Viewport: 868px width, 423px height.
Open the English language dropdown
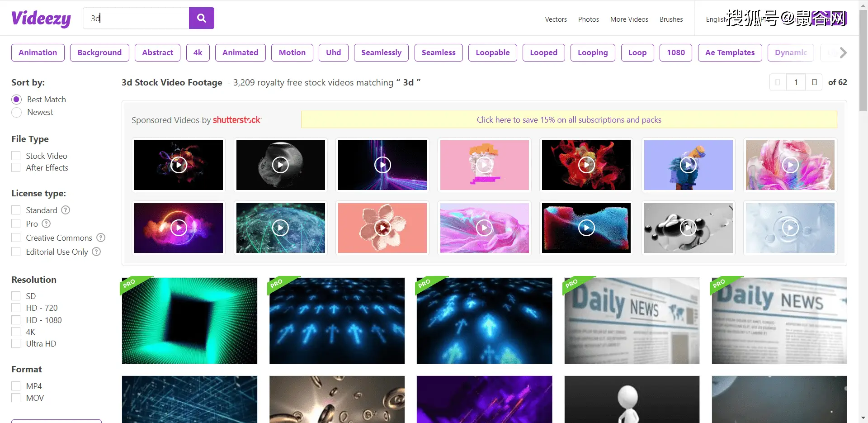click(x=716, y=19)
